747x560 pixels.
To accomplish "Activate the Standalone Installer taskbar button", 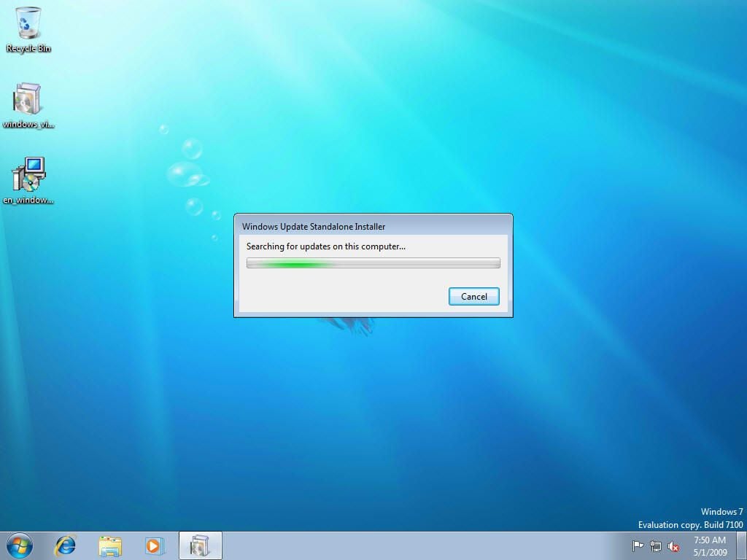I will pyautogui.click(x=201, y=545).
